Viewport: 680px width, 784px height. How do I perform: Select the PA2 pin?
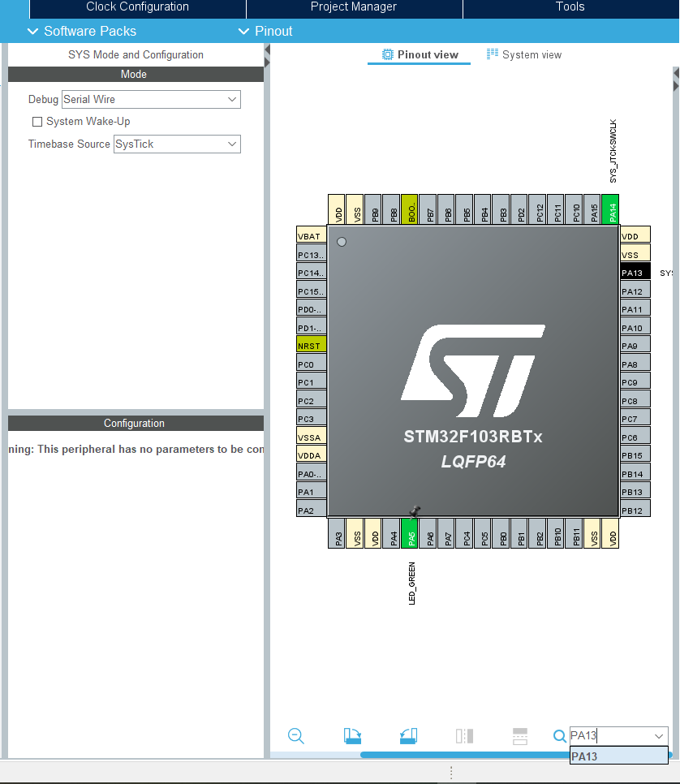(x=312, y=510)
